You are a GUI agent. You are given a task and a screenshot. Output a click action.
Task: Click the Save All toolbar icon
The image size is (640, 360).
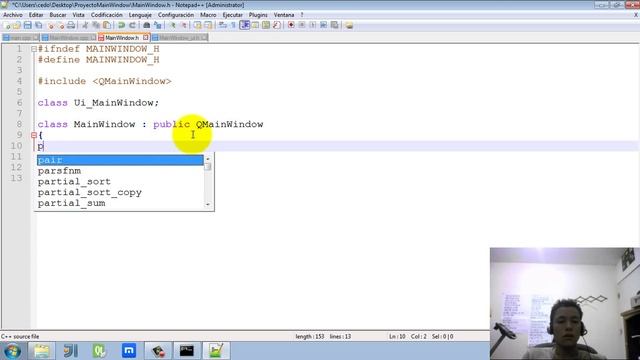coord(38,25)
